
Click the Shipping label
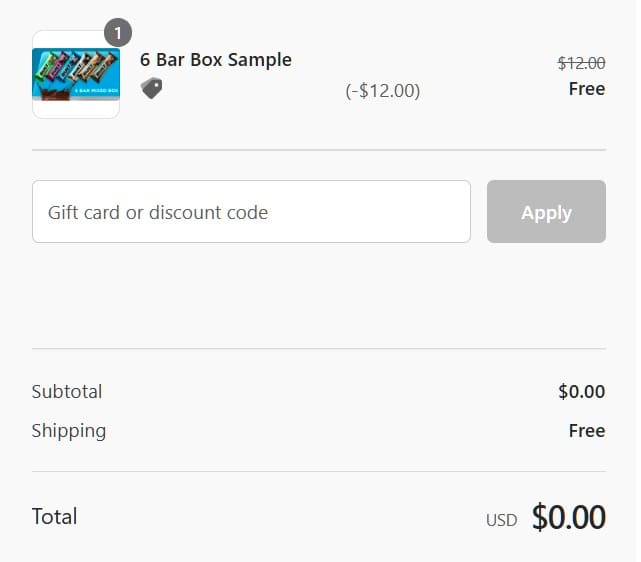[69, 431]
